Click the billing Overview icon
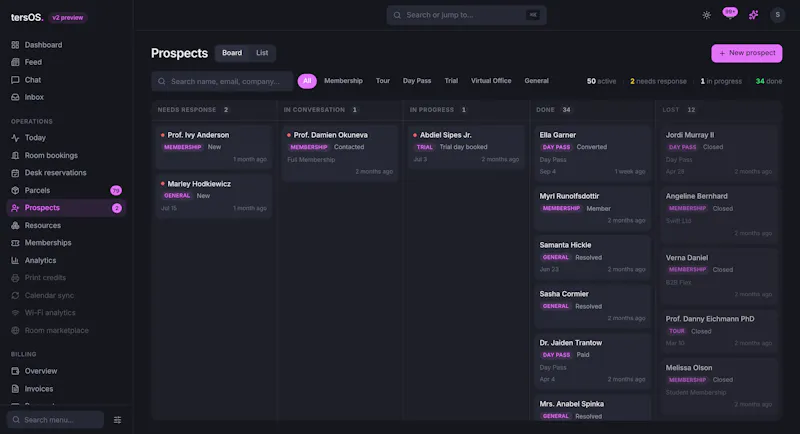800x434 pixels. click(x=15, y=371)
